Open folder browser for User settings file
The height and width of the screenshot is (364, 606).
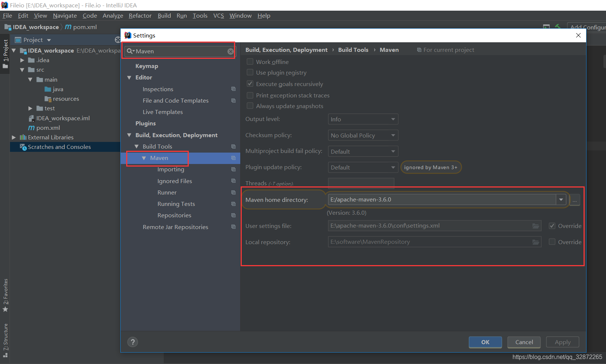(536, 226)
